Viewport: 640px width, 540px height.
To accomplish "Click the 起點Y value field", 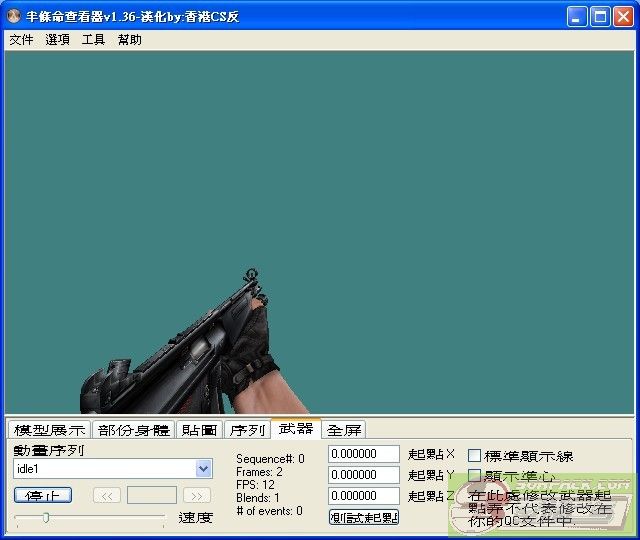I will click(x=364, y=475).
